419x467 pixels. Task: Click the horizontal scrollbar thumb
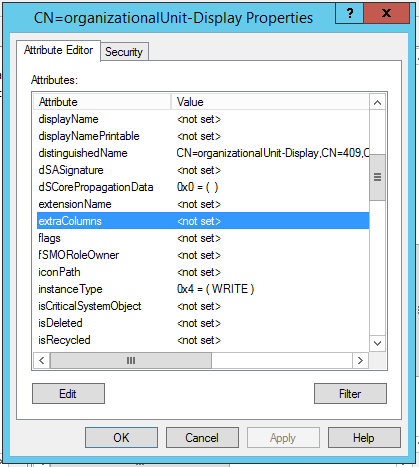(131, 360)
